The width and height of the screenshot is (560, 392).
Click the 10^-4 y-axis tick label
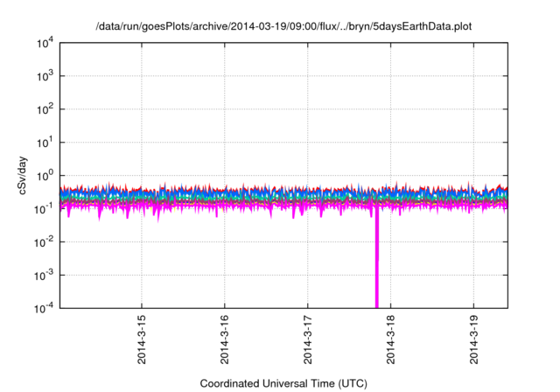coord(45,308)
